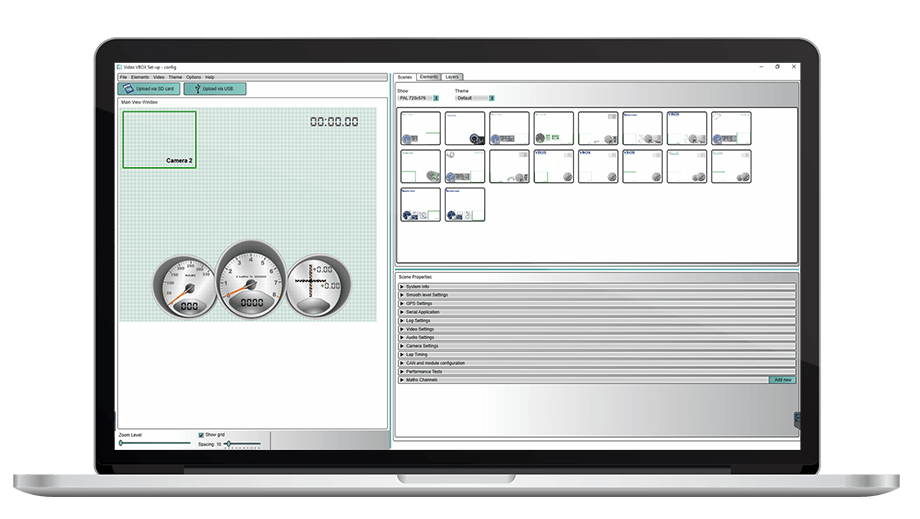This screenshot has height=519, width=920.
Task: Expand the Lap Timing section
Action: [420, 354]
